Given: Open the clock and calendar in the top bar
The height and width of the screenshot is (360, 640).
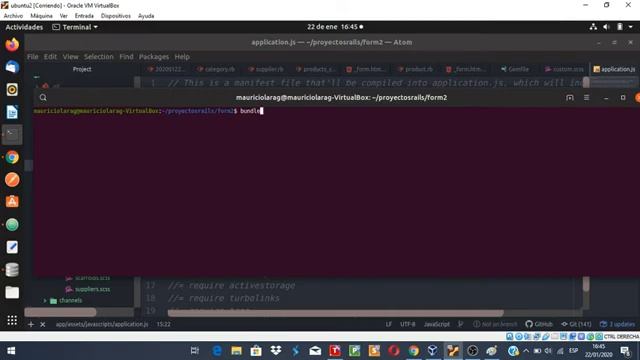Looking at the screenshot, I should 335,27.
